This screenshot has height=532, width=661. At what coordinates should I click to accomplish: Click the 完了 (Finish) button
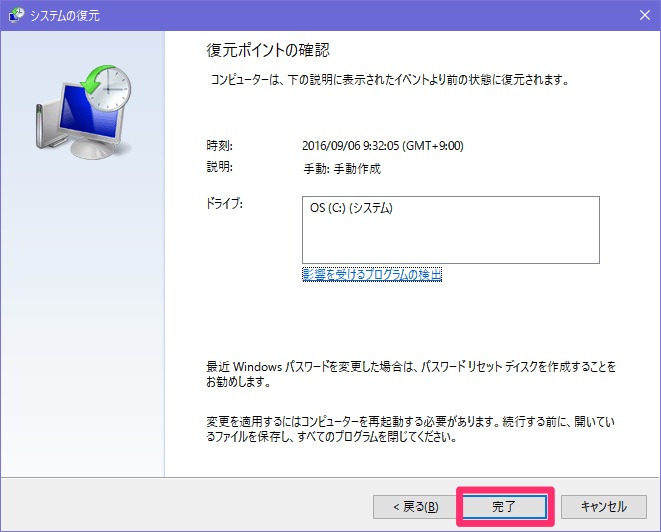click(505, 506)
